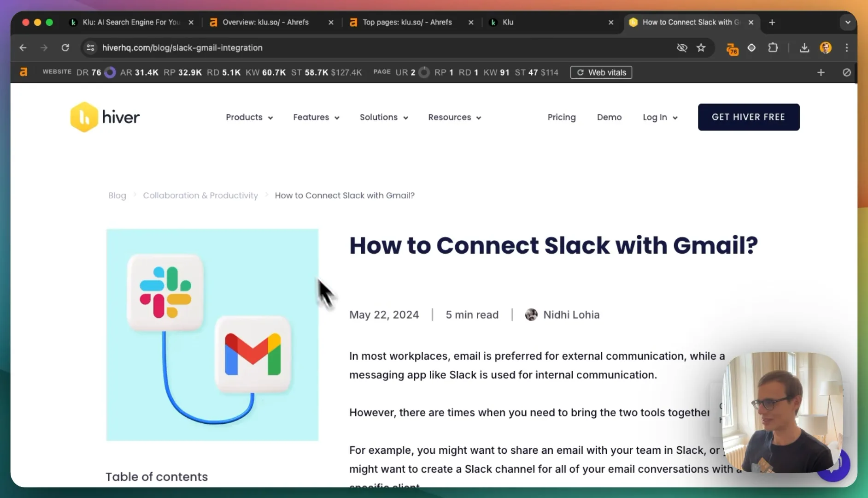Click GET HIVER FREE button

pos(749,117)
